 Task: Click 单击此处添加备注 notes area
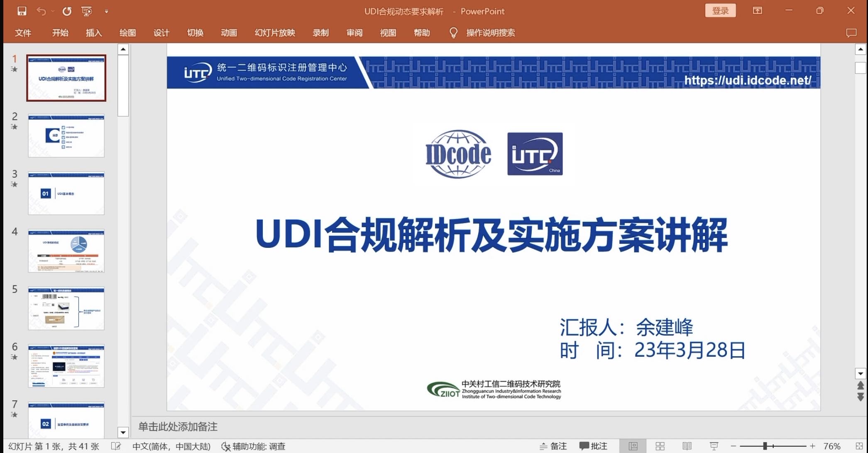(178, 427)
